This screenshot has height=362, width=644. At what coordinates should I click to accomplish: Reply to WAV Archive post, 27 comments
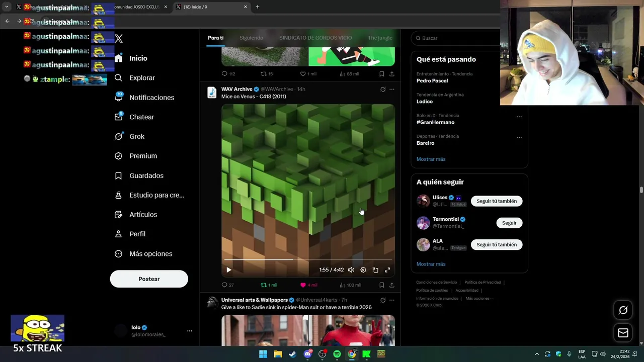coord(228,285)
